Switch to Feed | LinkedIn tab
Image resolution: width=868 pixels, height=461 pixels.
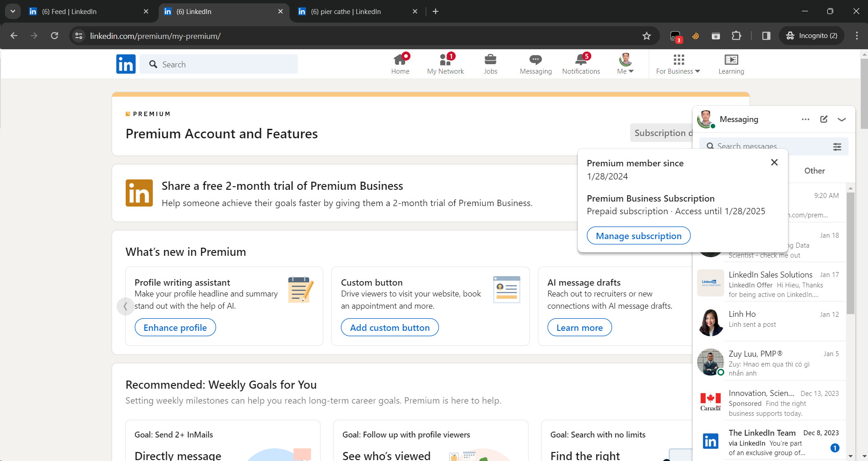[x=89, y=11]
